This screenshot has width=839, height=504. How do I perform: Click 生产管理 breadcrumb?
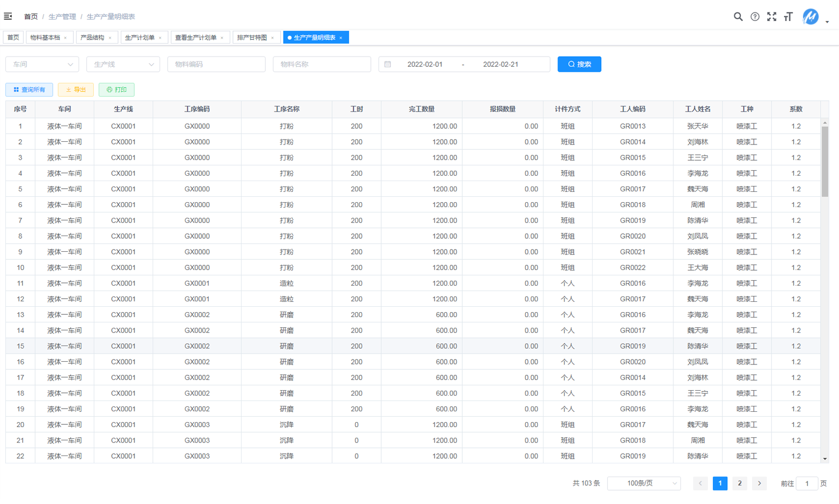tap(63, 17)
